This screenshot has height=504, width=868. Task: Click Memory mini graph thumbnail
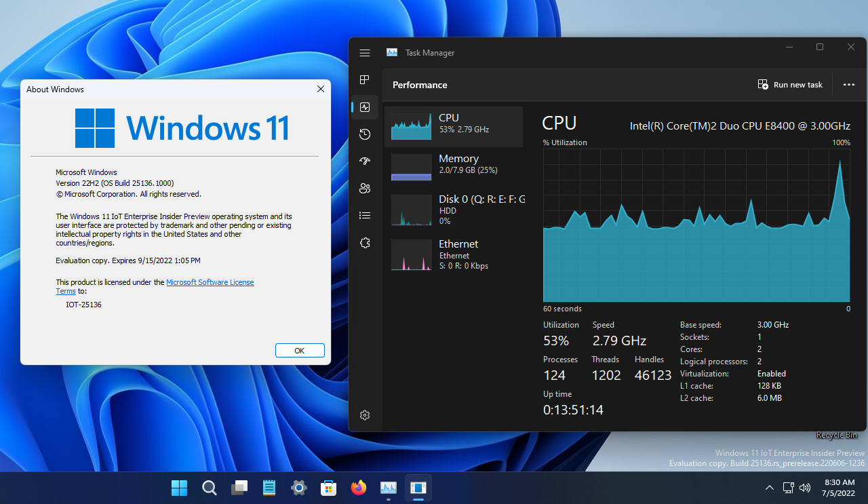[x=411, y=167]
